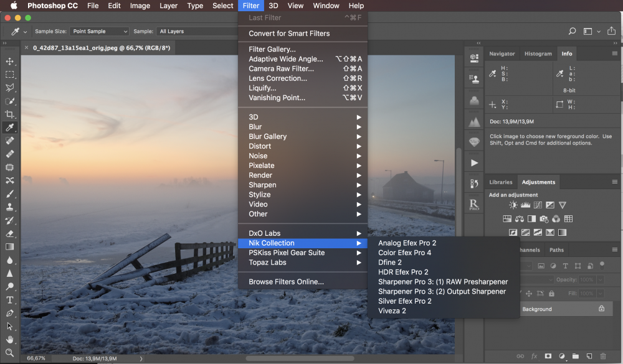Select the Eyedropper tool in toolbar
This screenshot has width=623, height=364.
[10, 128]
